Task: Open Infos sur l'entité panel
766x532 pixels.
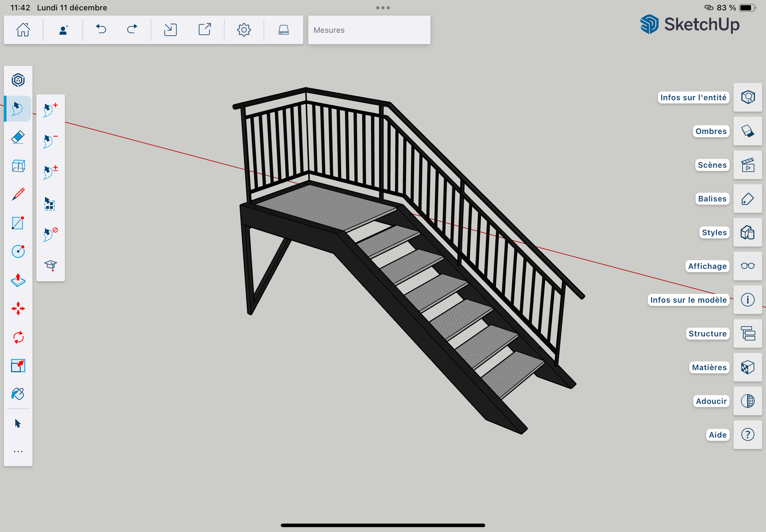Action: coord(747,97)
